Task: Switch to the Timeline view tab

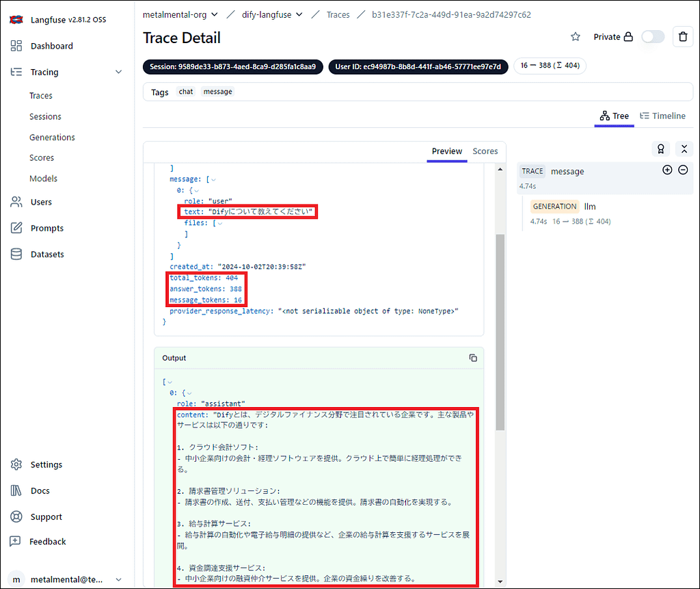Action: (x=662, y=116)
